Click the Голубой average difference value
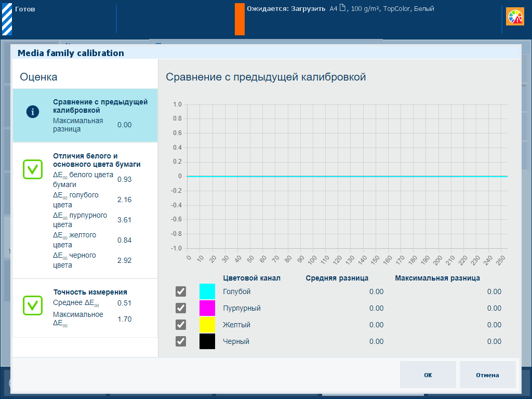 [x=377, y=291]
